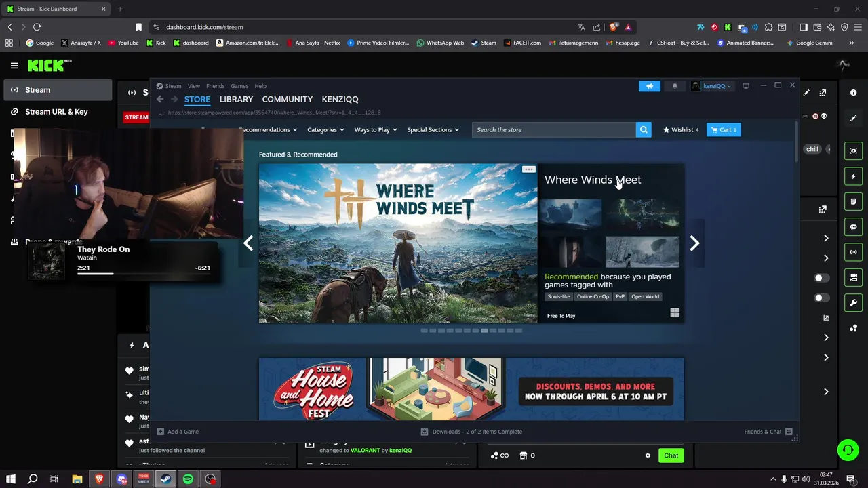Viewport: 868px width, 488px height.
Task: Open Brave Wallet icon in toolbar
Action: [x=817, y=27]
